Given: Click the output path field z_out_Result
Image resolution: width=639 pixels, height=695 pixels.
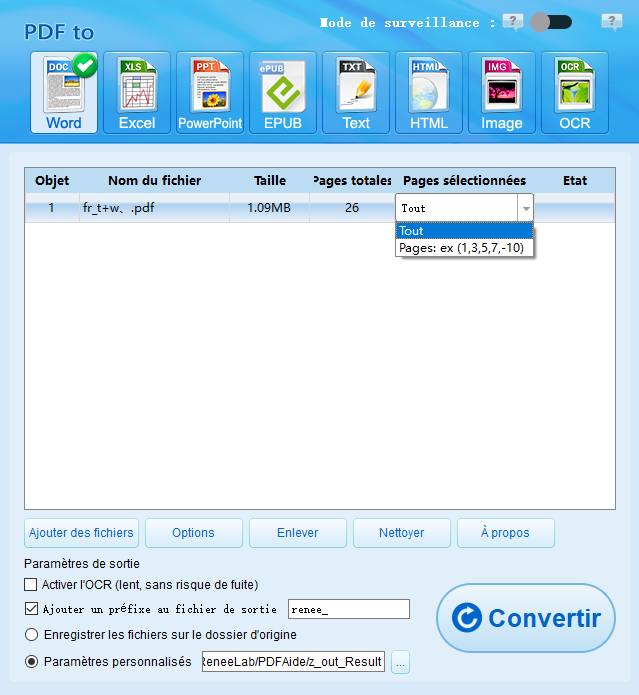Looking at the screenshot, I should 293,662.
